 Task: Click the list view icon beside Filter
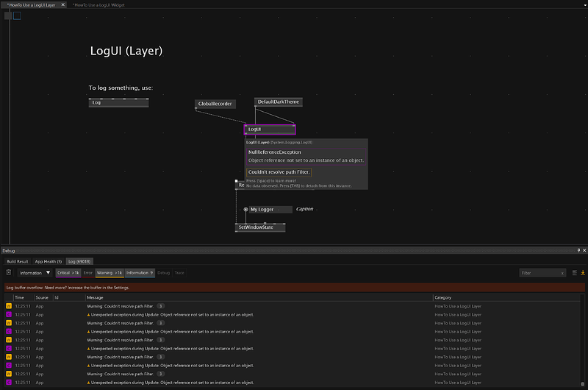tap(575, 273)
